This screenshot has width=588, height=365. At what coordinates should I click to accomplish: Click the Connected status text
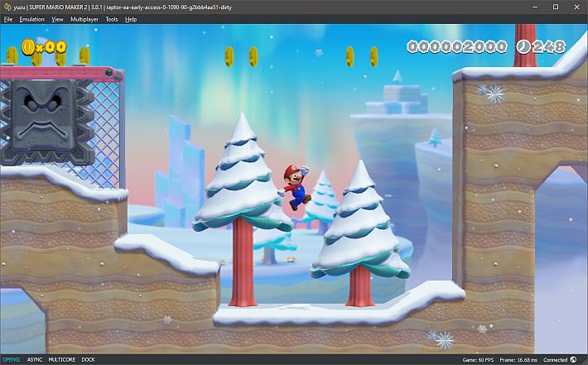click(x=555, y=359)
